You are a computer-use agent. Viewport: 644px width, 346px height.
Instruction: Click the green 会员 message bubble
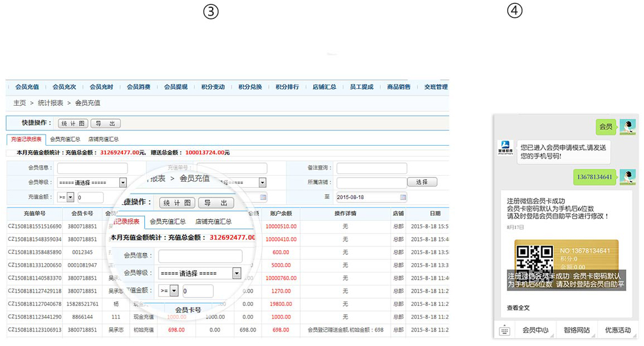pos(606,127)
